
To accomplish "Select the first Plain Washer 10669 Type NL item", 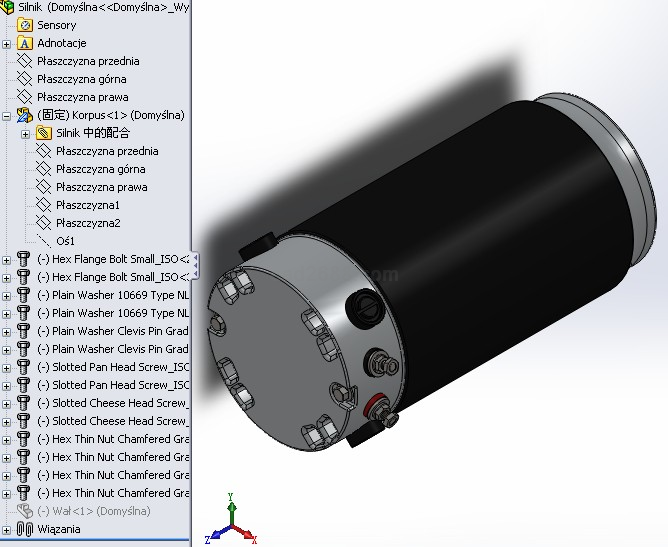I will pos(112,295).
